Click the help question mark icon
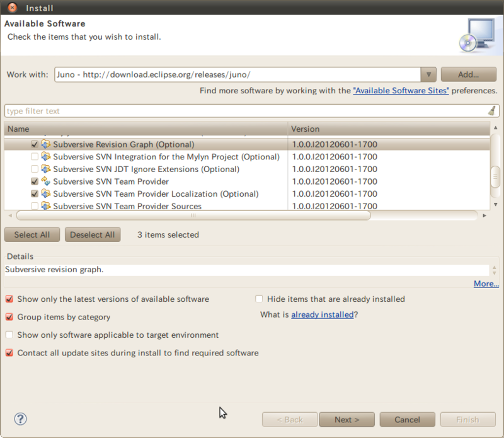504x438 pixels. [x=20, y=418]
